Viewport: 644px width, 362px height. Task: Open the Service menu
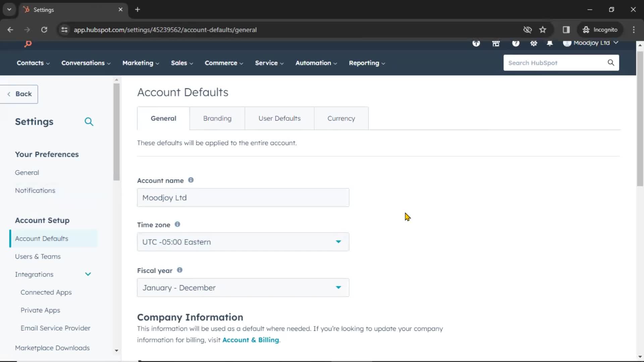click(x=269, y=63)
